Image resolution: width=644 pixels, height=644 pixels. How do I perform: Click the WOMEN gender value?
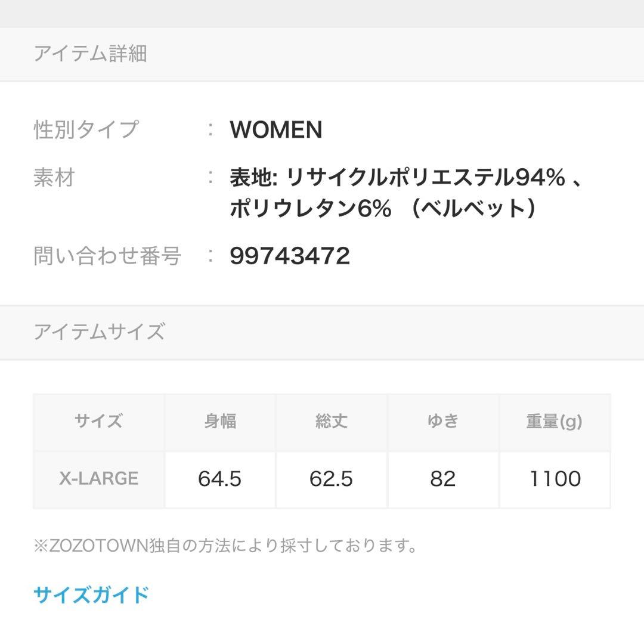click(x=276, y=129)
